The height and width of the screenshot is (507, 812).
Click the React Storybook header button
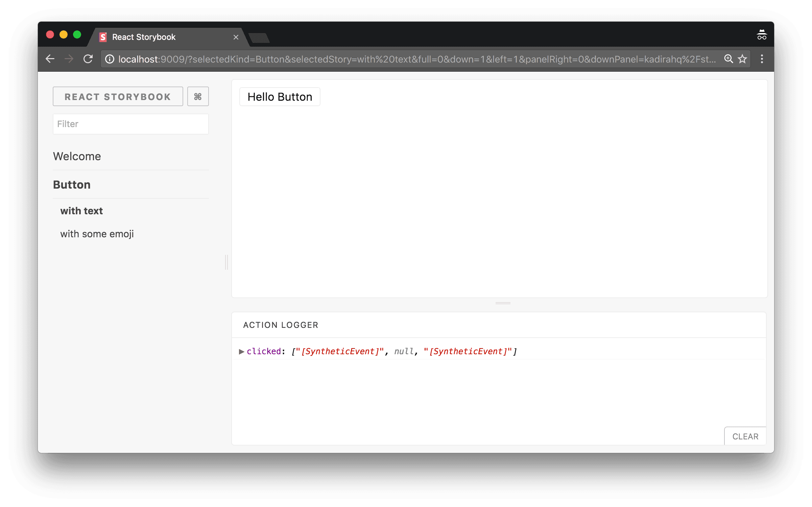pos(118,97)
